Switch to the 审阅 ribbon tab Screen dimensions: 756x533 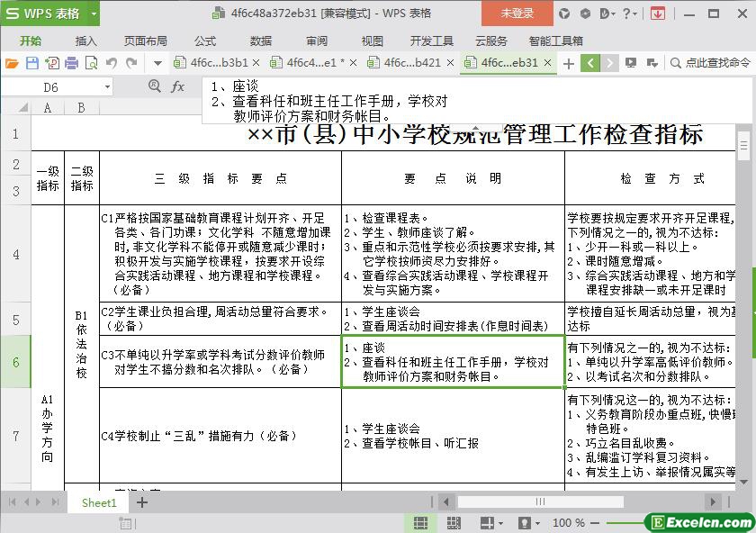point(317,41)
